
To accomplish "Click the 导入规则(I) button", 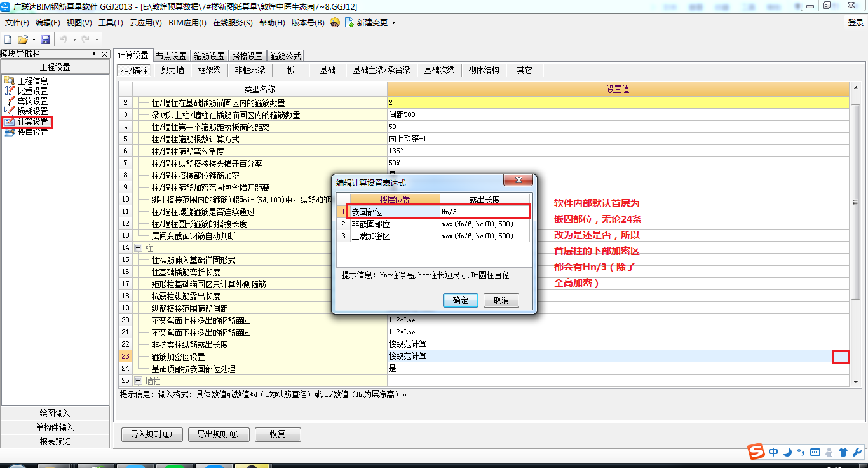I will pos(152,435).
